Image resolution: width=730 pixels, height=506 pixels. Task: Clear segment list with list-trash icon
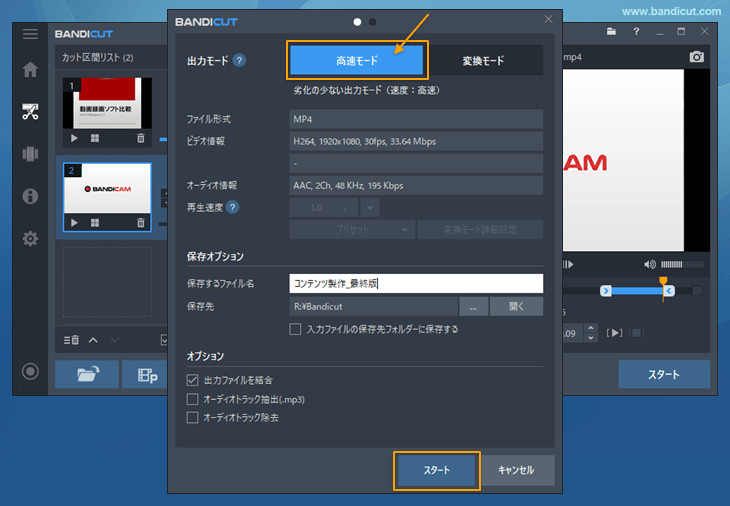71,340
